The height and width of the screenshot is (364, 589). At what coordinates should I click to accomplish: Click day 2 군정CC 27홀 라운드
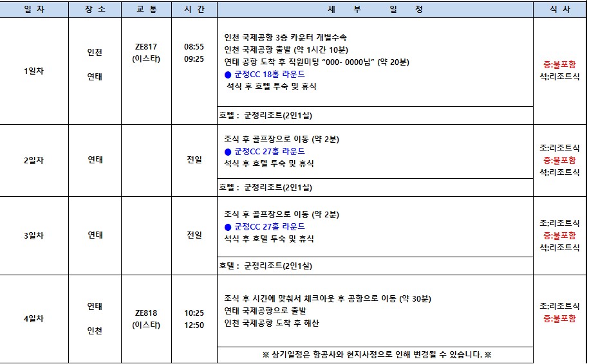click(270, 152)
